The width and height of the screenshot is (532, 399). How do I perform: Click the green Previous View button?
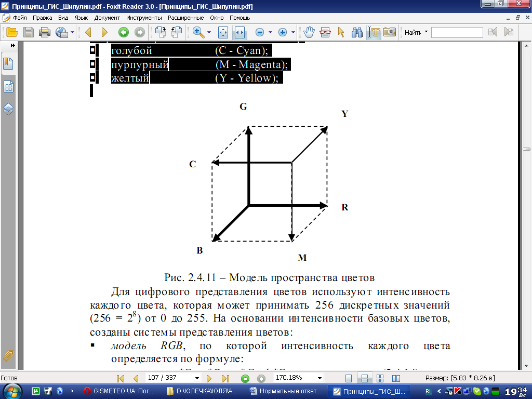pos(124,33)
